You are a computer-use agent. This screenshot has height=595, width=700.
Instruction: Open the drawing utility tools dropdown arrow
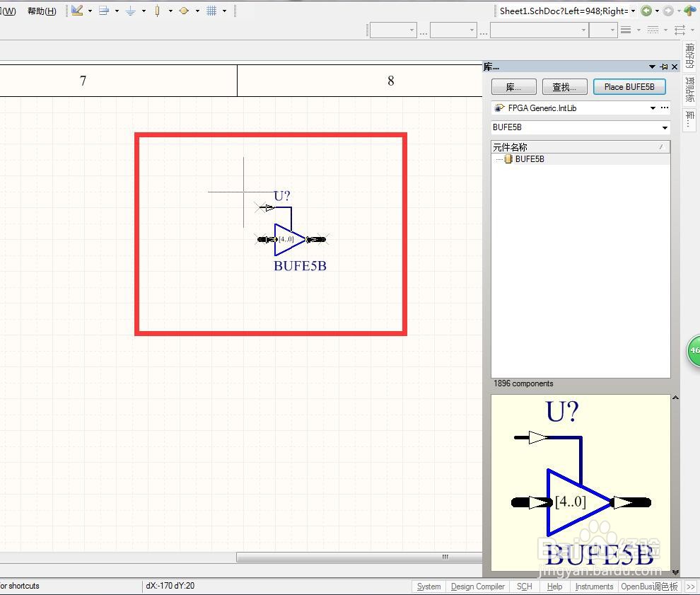pyautogui.click(x=91, y=11)
